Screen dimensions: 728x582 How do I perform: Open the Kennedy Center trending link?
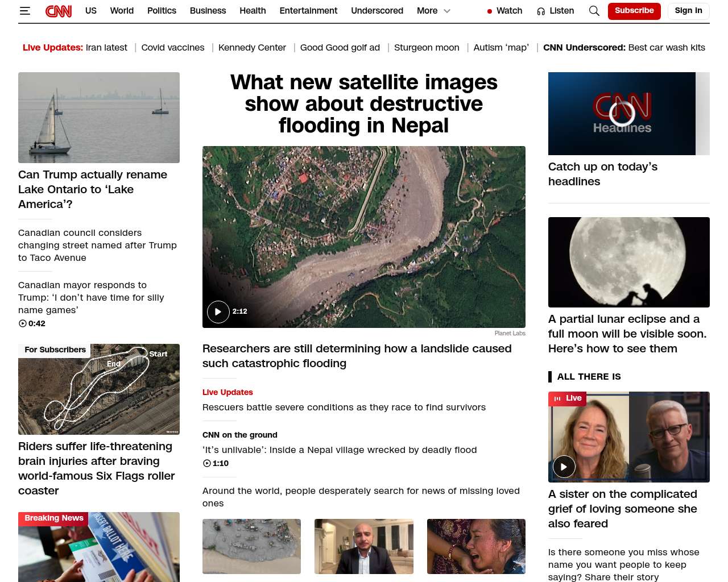click(252, 48)
